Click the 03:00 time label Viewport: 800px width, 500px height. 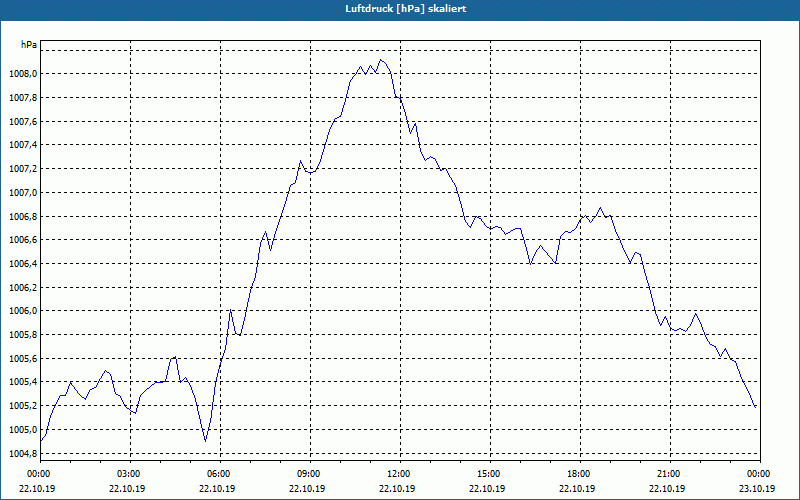click(130, 474)
